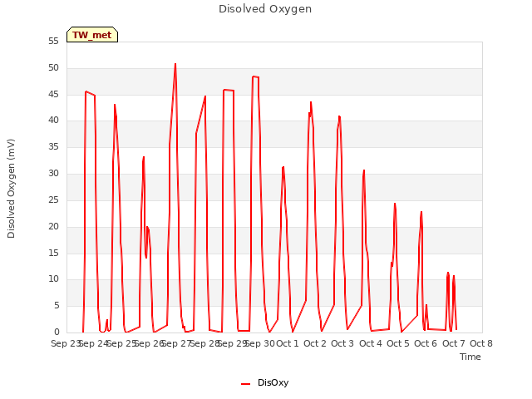Select the Disolved Oxygen chart title

coord(265,9)
